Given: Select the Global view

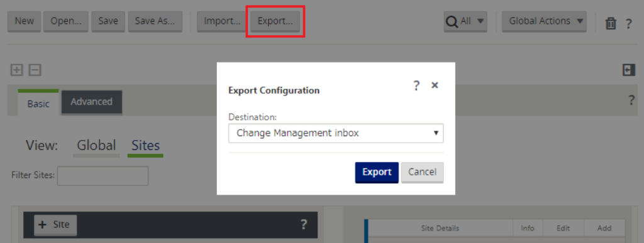Looking at the screenshot, I should coord(96,146).
